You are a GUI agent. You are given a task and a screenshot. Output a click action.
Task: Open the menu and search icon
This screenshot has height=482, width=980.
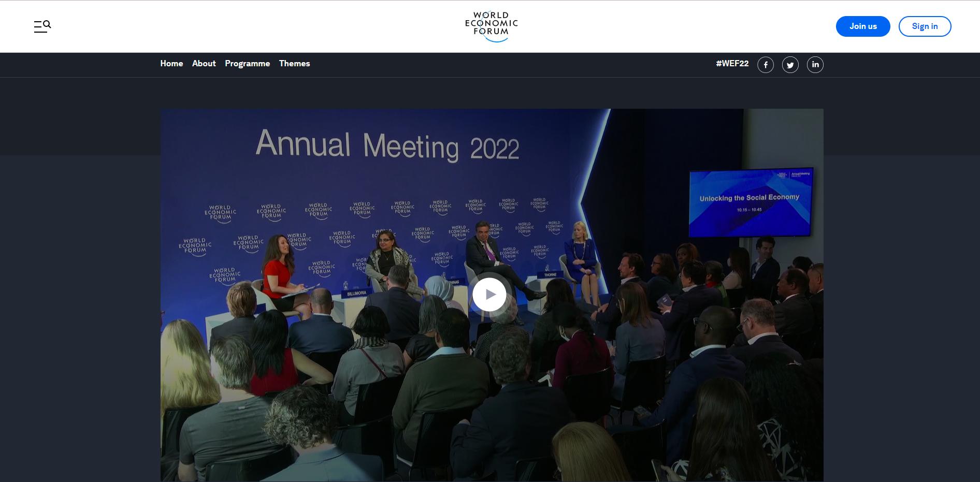point(42,26)
